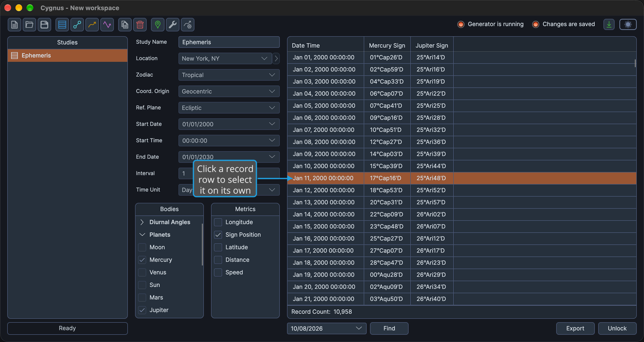Image resolution: width=644 pixels, height=342 pixels.
Task: Open the Ref. Plane Ecliptic dropdown
Action: 229,108
